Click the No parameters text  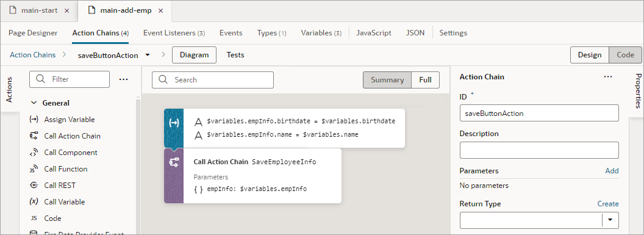pos(484,186)
